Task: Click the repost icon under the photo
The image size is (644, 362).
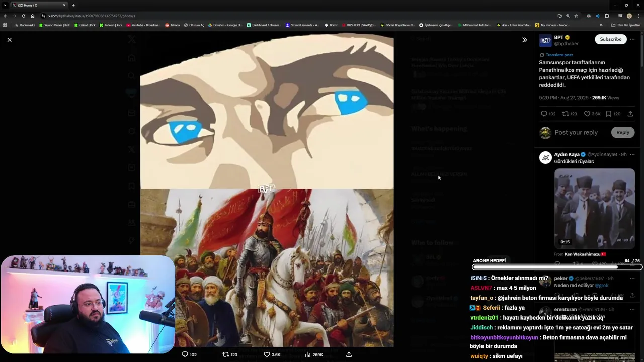Action: [225, 354]
